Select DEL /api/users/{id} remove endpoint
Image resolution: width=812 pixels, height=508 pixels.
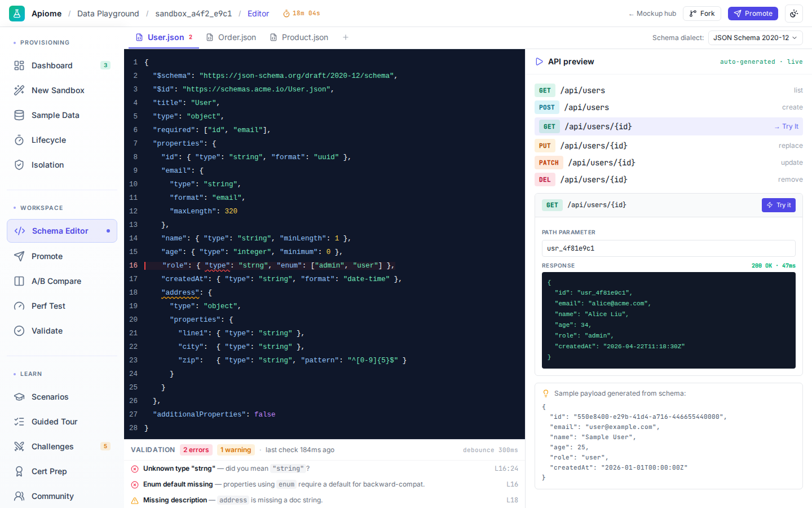coord(669,179)
